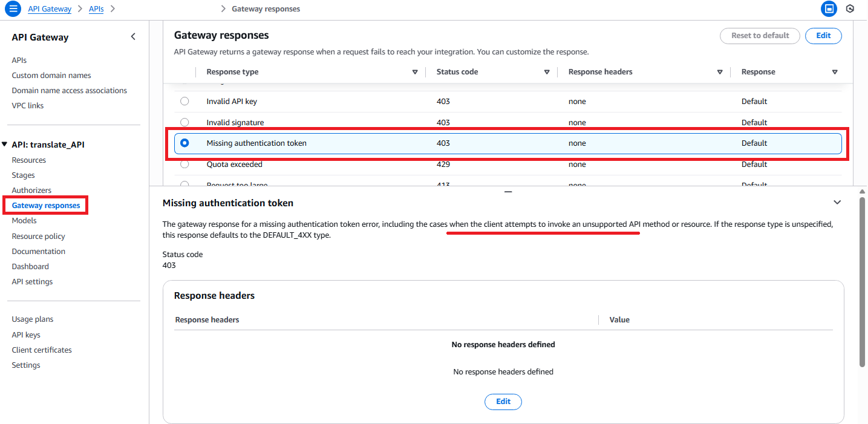Open Authorizers in sidebar

tap(31, 190)
